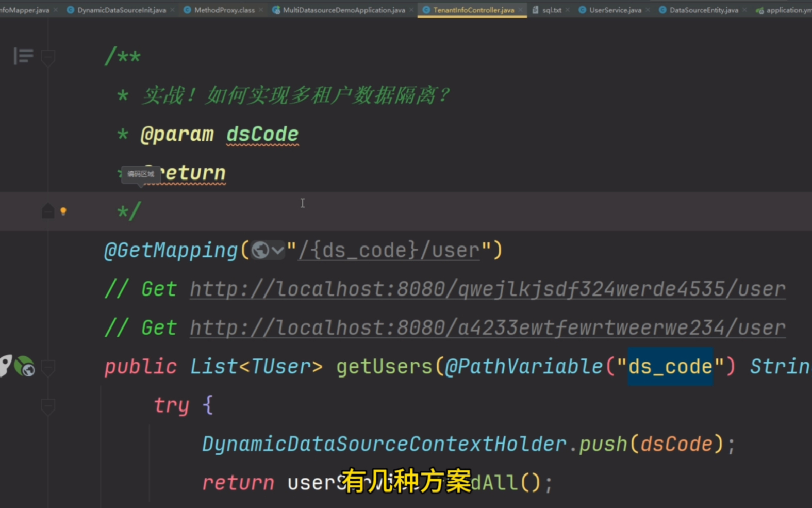Click the globe icon inside @GetMapping

(x=260, y=250)
